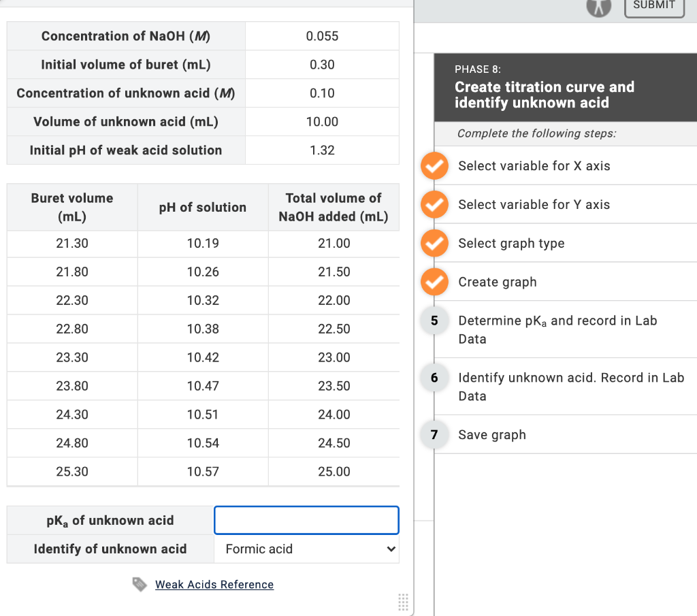Click the orange checkmark beside 'Select variable for X axis'
The height and width of the screenshot is (616, 697).
[434, 165]
